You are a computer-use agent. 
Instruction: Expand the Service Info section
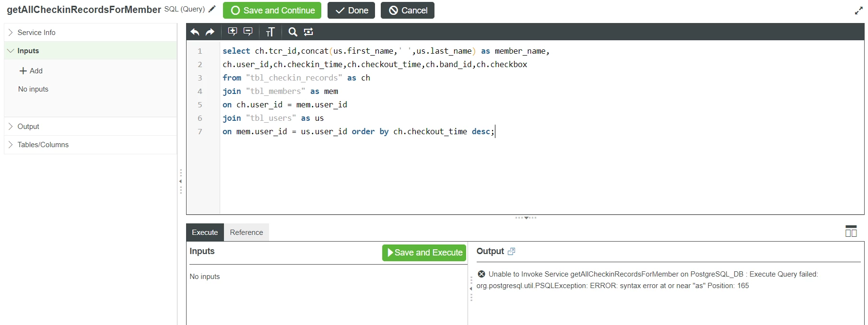pos(90,33)
